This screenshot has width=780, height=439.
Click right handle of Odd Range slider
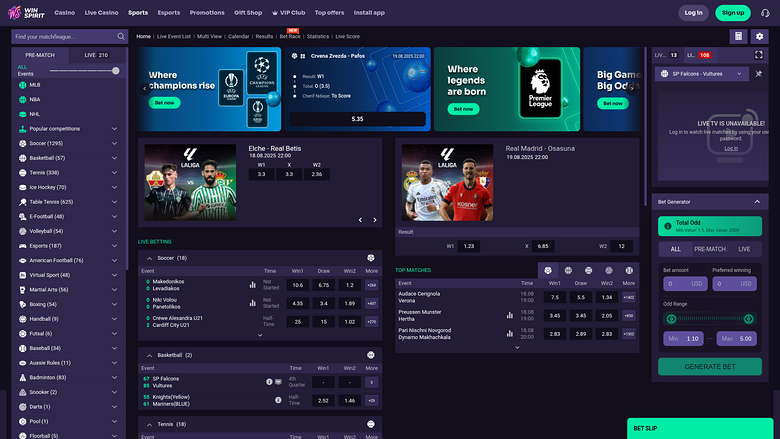748,319
